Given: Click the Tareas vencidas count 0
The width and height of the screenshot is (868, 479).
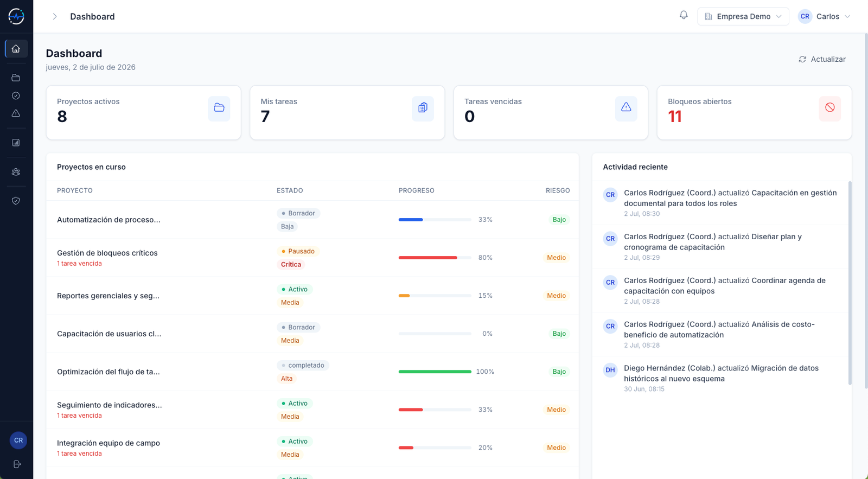Looking at the screenshot, I should [x=470, y=116].
